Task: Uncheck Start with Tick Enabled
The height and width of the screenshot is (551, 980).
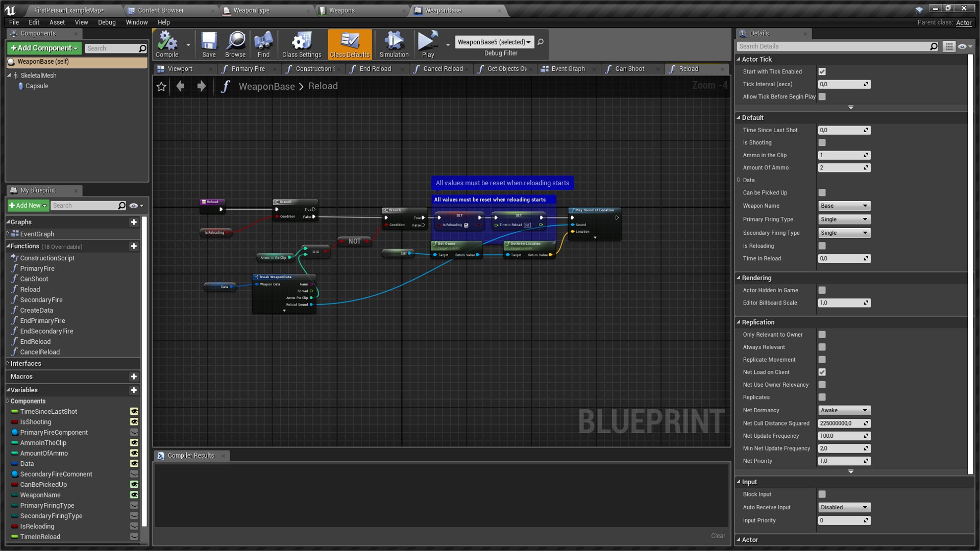Action: point(822,71)
